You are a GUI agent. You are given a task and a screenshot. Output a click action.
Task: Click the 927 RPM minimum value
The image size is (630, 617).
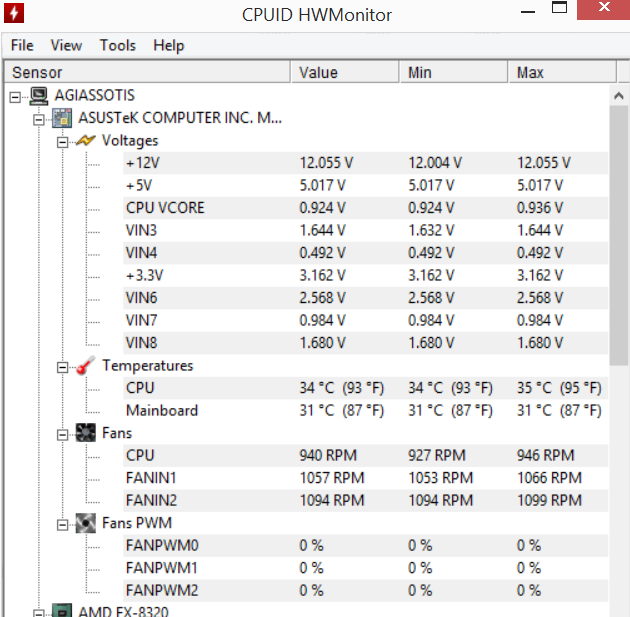pos(436,455)
